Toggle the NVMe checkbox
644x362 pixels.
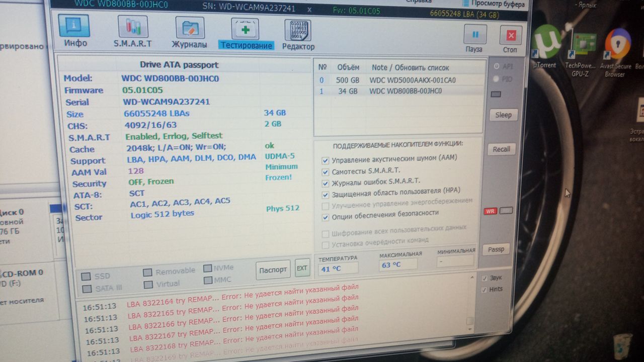208,268
